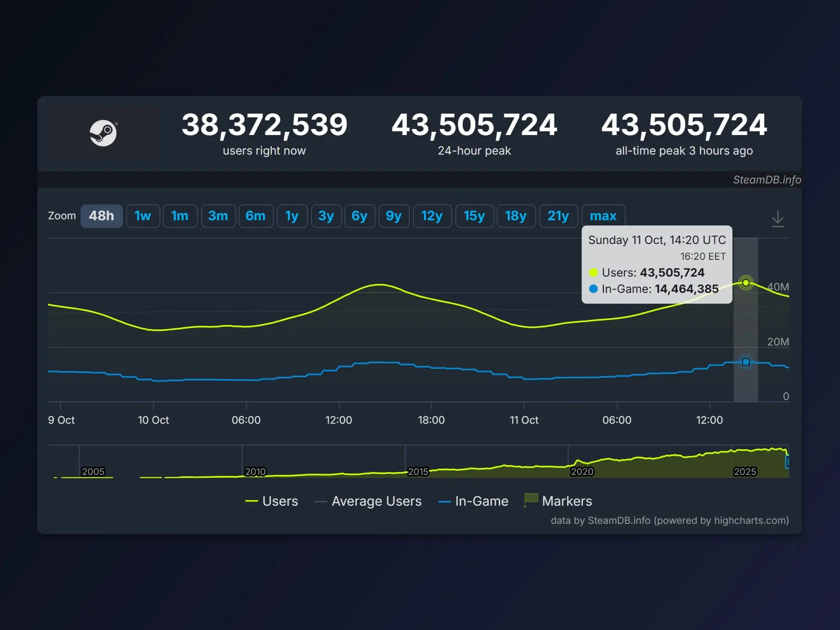Click the 10 Oct x-axis label
The image size is (840, 630).
[153, 420]
